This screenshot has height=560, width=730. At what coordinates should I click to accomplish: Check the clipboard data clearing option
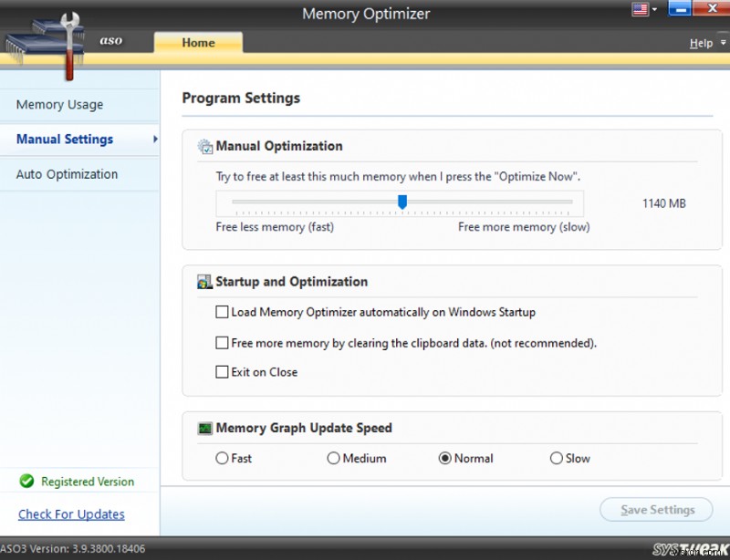[x=222, y=342]
